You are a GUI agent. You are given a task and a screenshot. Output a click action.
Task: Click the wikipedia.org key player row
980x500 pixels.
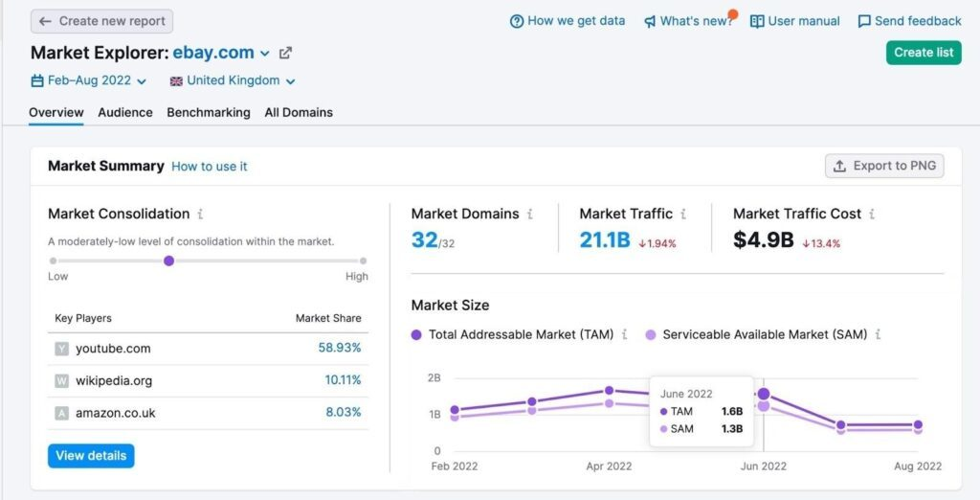[x=208, y=380]
